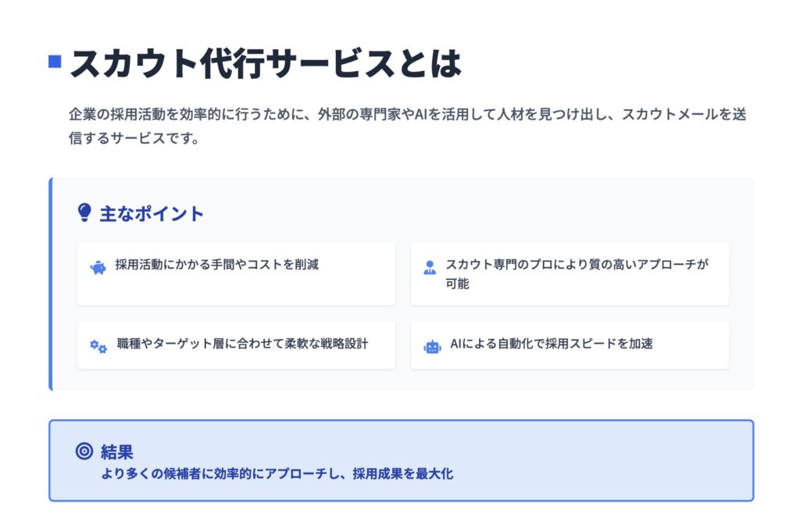Click the empty right side of the blue result box
Image resolution: width=800 pixels, height=532 pixels.
pyautogui.click(x=641, y=460)
